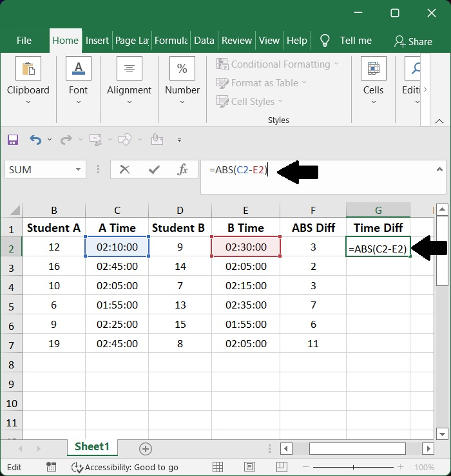451x476 pixels.
Task: Open the Help tab
Action: tap(297, 41)
